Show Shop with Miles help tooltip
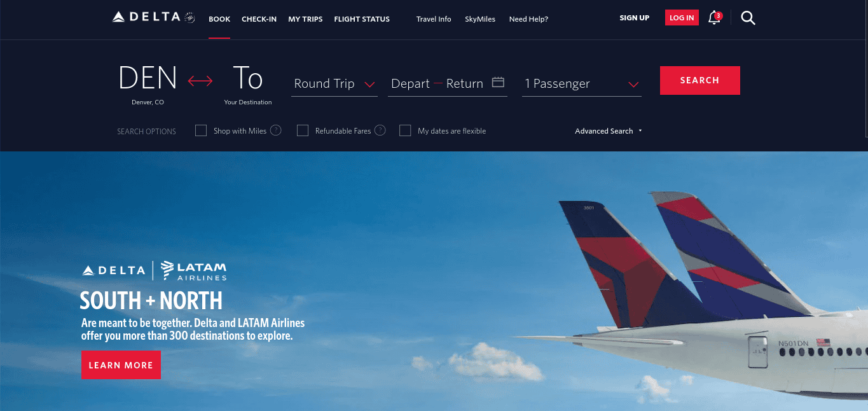 [276, 130]
